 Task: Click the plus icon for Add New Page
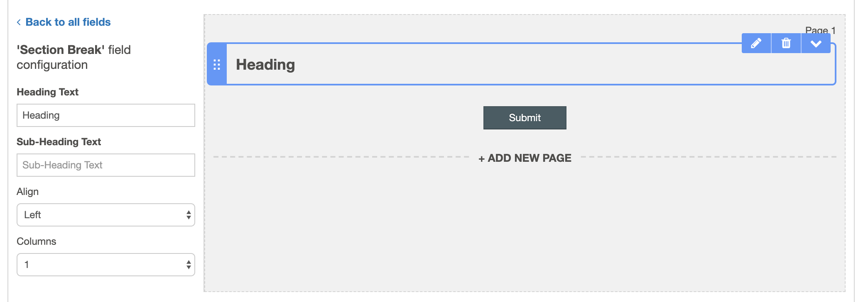[482, 158]
